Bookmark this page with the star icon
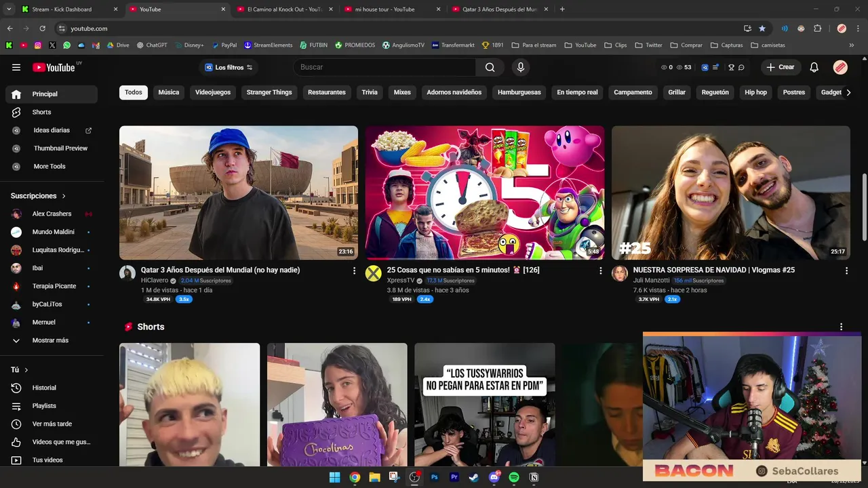The image size is (868, 488). point(762,28)
